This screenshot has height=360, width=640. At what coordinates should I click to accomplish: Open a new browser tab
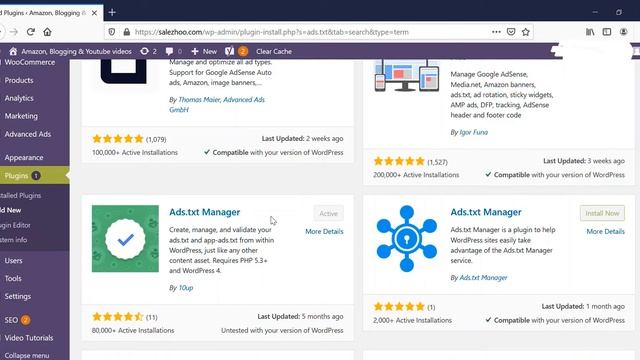(x=112, y=13)
